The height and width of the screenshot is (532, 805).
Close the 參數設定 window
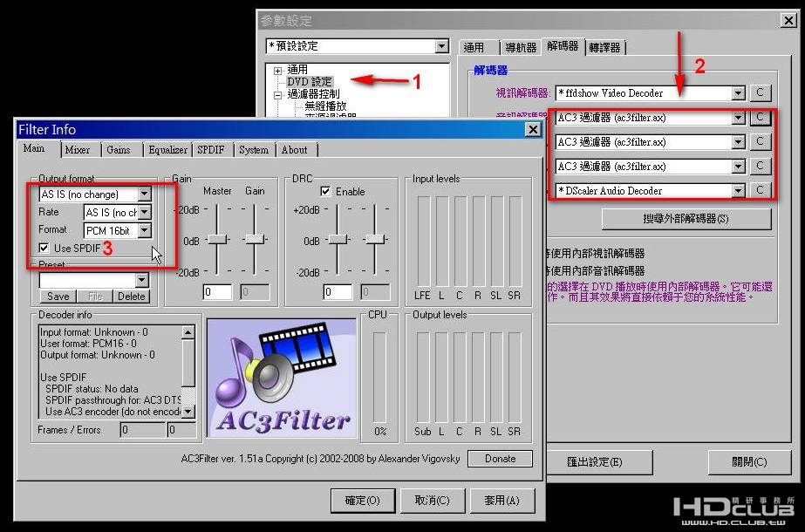point(788,21)
